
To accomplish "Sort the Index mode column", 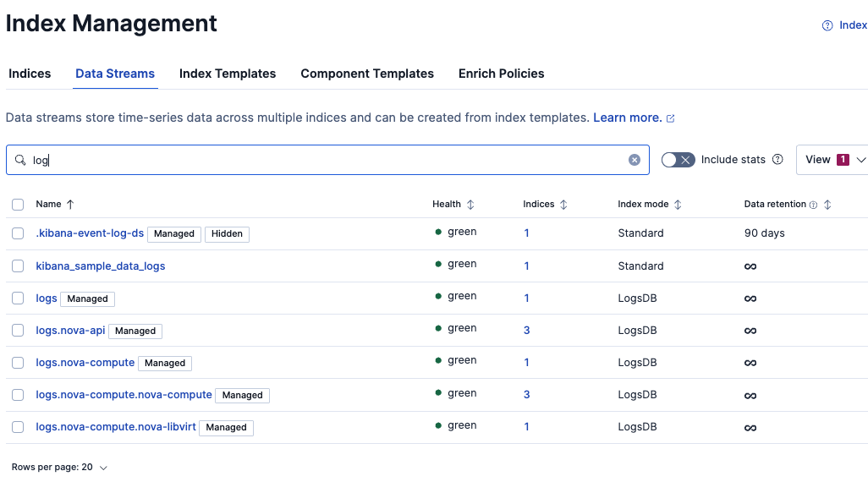I will (x=678, y=205).
